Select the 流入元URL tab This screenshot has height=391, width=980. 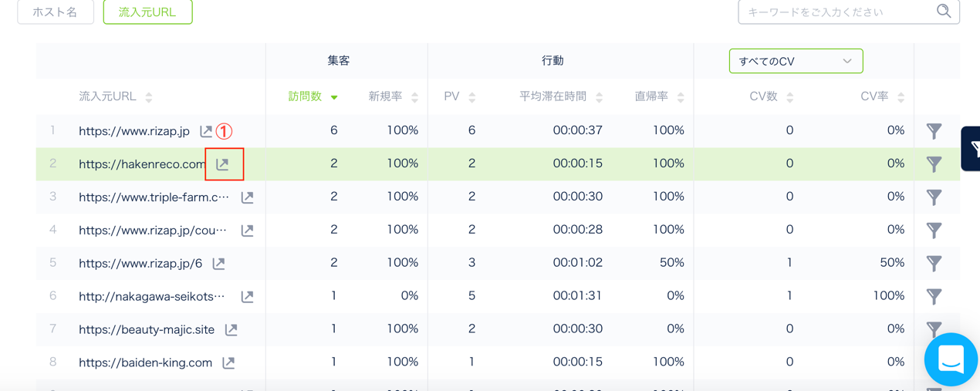147,12
